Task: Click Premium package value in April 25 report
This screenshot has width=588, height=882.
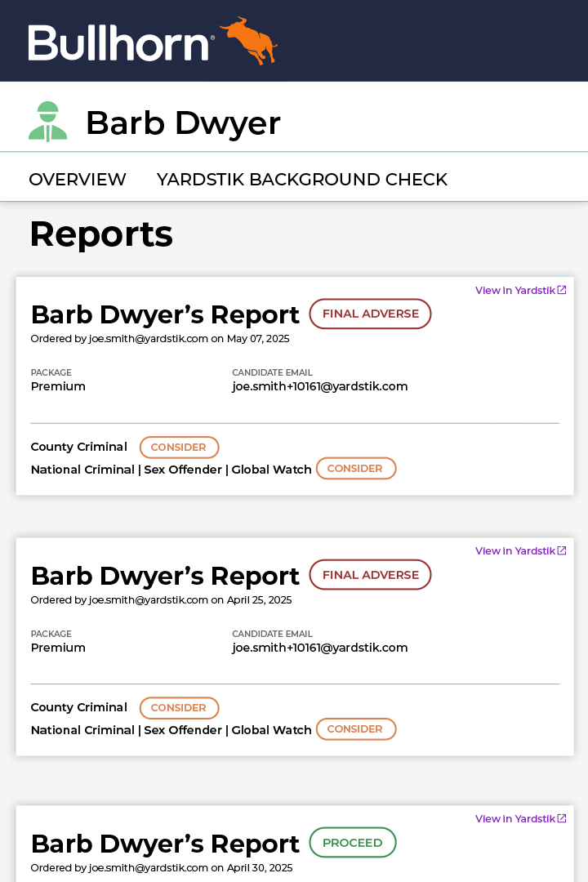Action: (x=58, y=648)
